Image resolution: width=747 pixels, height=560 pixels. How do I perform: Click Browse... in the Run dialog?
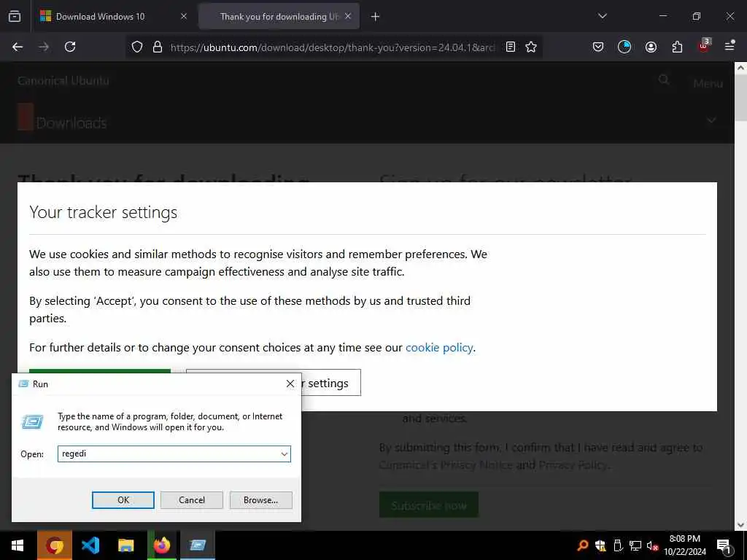pos(260,500)
